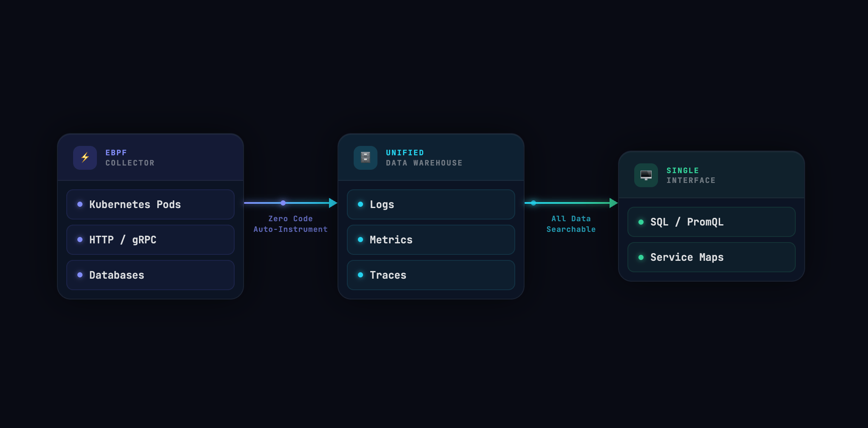This screenshot has width=868, height=428.
Task: Expand the EBPF Collector panel header
Action: [x=150, y=157]
